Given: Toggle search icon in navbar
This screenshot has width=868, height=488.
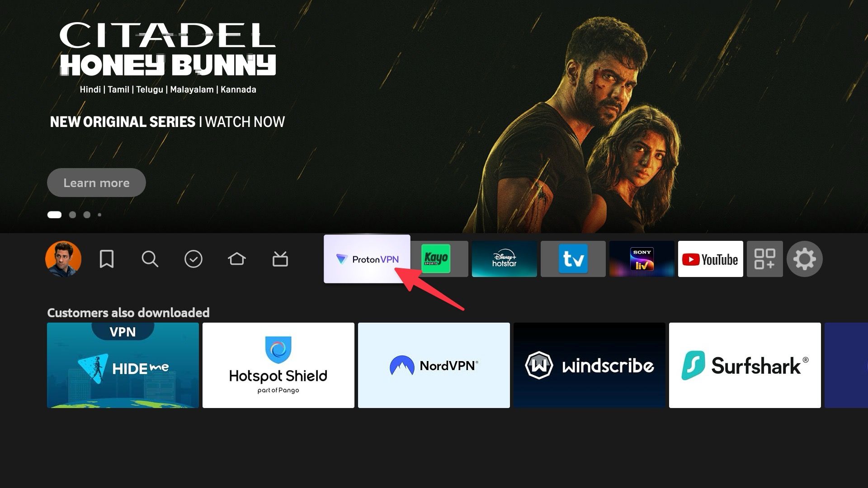Looking at the screenshot, I should 150,258.
